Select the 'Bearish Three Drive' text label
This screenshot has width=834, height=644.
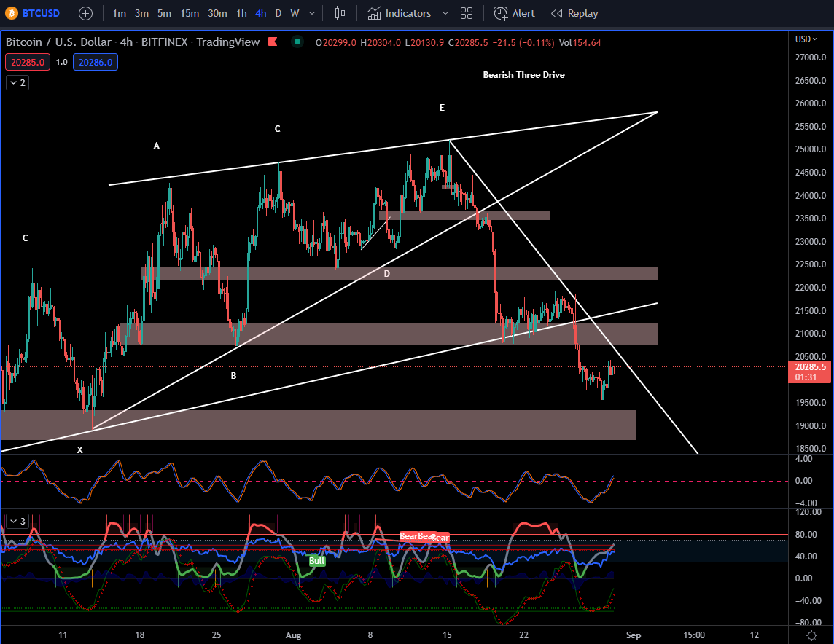tap(524, 75)
